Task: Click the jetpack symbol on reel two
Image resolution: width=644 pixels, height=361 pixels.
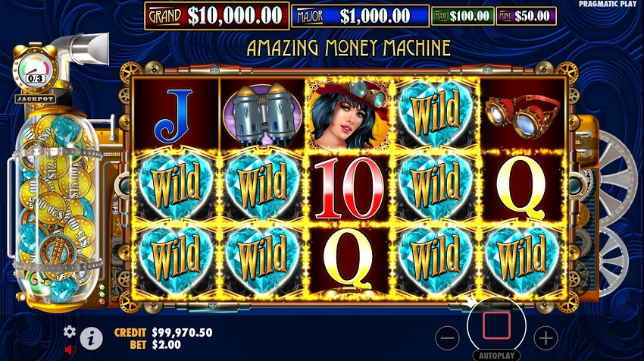Action: (262, 115)
